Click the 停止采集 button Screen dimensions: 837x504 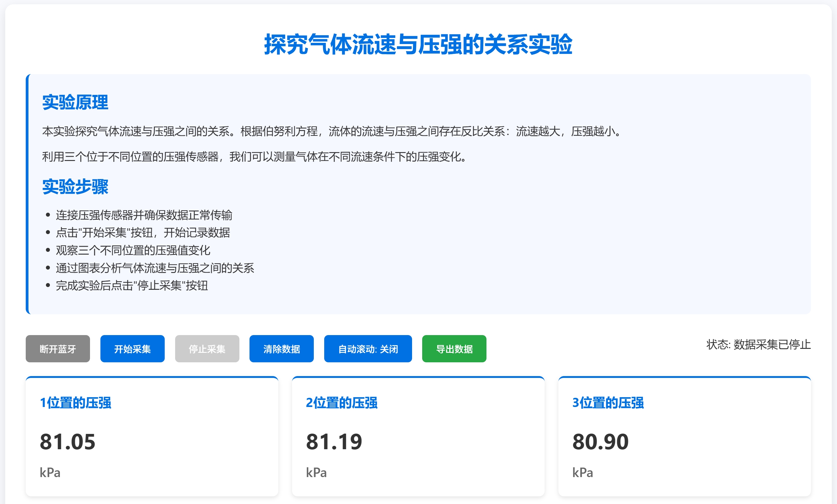pyautogui.click(x=207, y=349)
